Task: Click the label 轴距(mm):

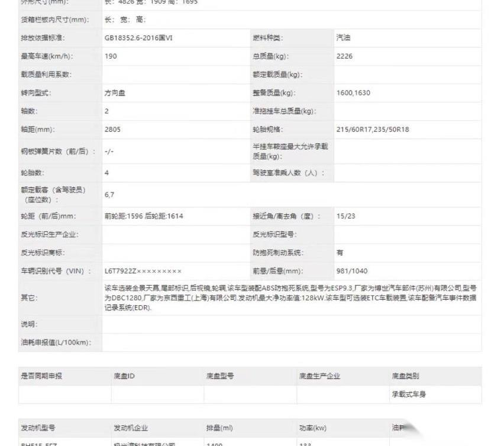Action: (38, 130)
